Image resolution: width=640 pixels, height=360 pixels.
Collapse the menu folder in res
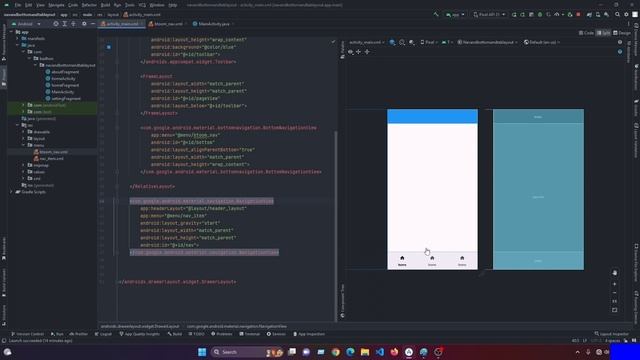click(24, 145)
